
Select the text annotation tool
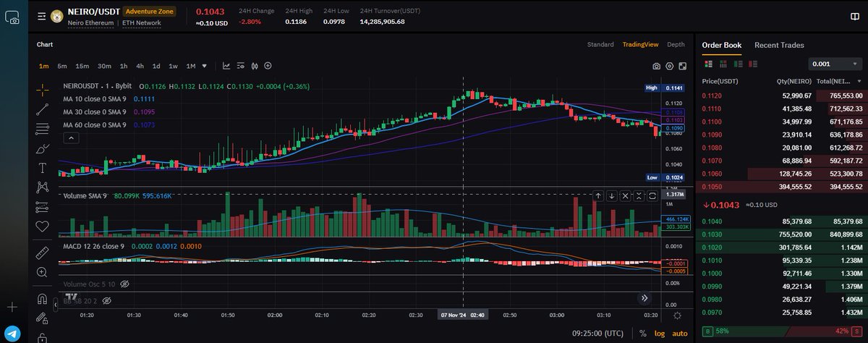[42, 168]
